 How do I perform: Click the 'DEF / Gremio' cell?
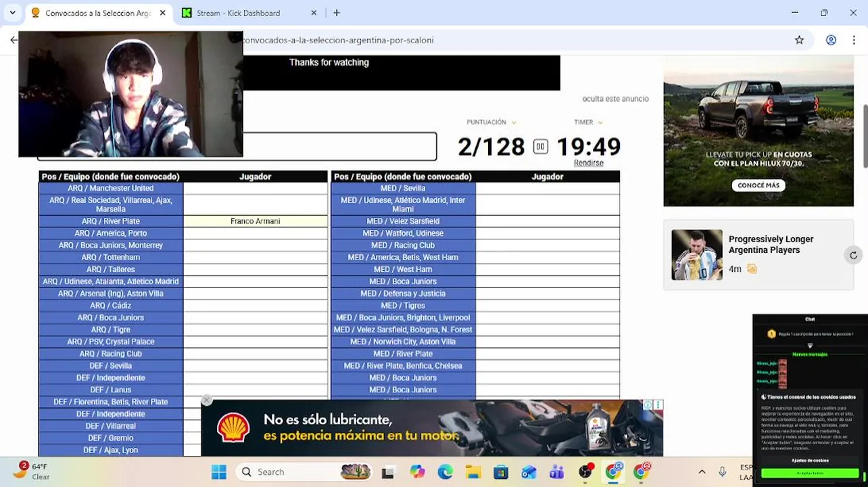coord(111,438)
